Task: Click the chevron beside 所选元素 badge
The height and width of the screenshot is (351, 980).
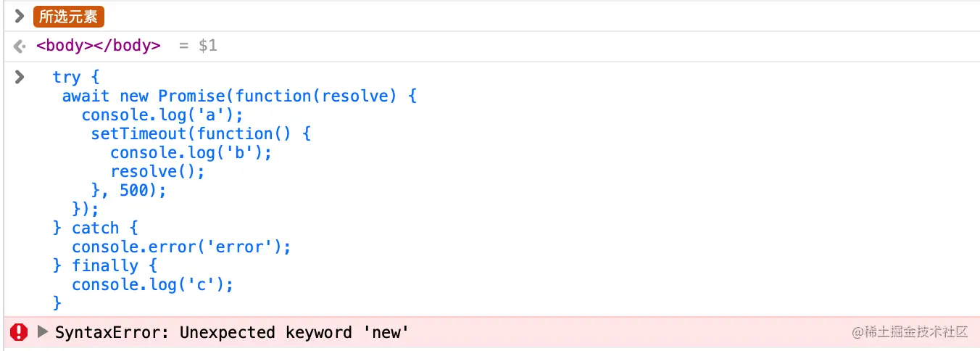Action: (20, 16)
